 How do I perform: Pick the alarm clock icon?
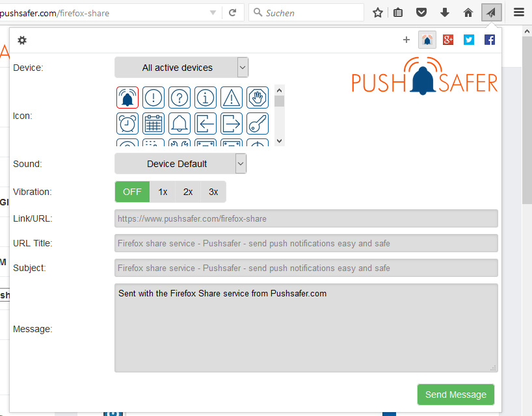click(127, 123)
